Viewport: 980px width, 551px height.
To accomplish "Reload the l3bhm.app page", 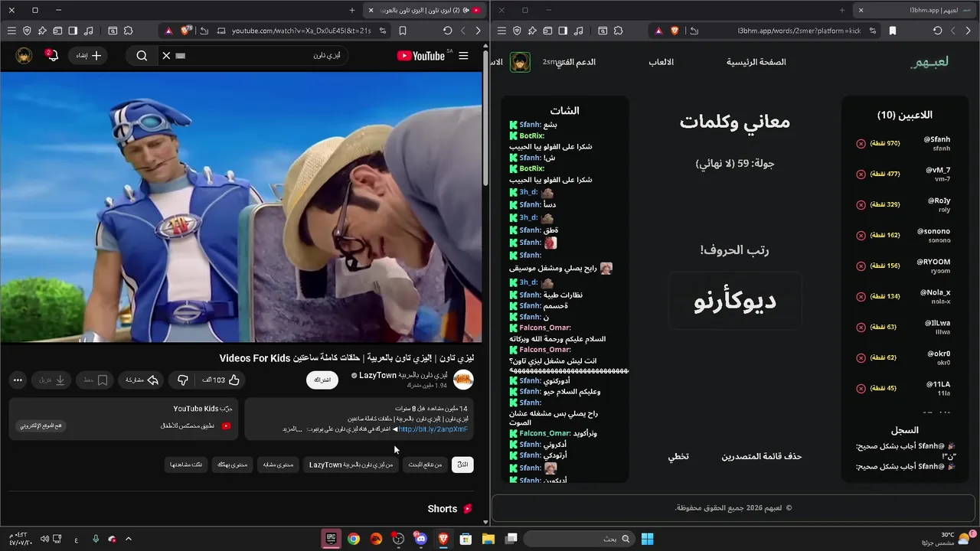I will click(x=937, y=31).
